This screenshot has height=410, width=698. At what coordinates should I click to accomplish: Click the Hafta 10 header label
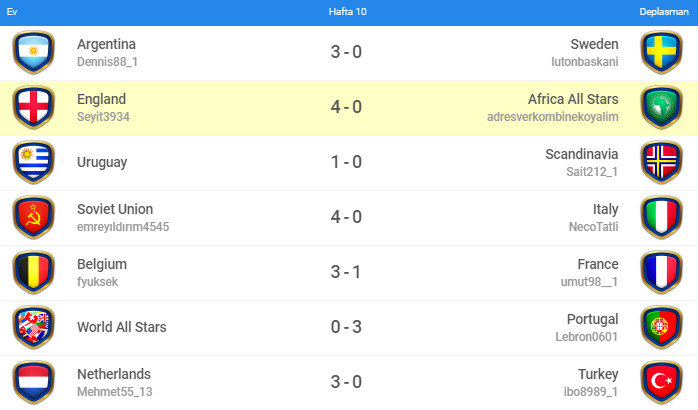coord(348,12)
